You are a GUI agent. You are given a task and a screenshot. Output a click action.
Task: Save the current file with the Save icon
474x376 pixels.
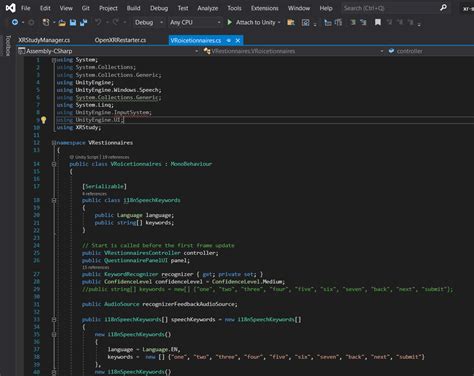pyautogui.click(x=73, y=22)
